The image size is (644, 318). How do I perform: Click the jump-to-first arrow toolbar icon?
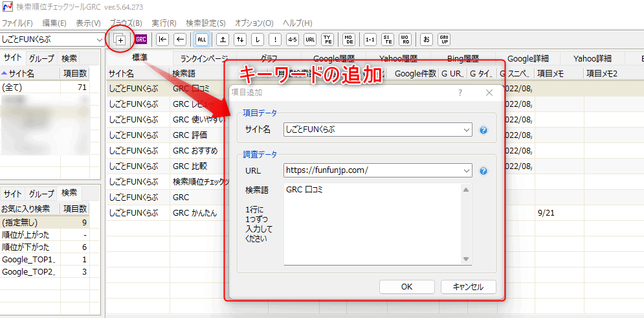pyautogui.click(x=163, y=40)
